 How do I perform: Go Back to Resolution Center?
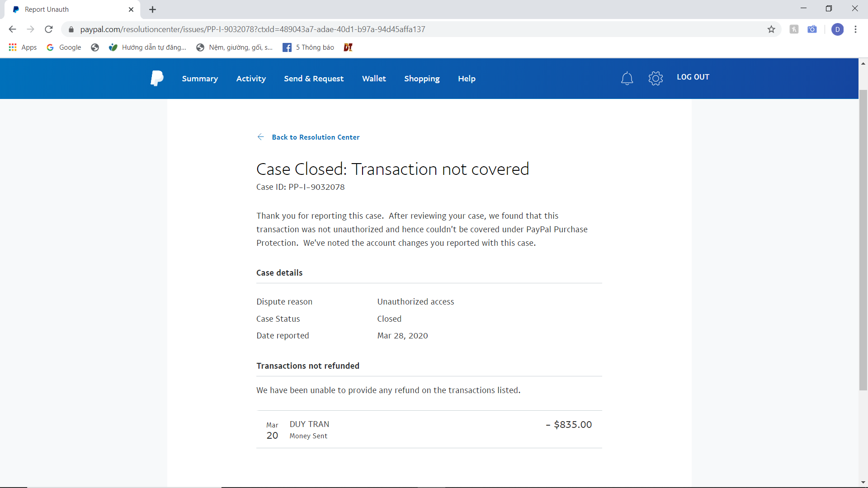[316, 137]
